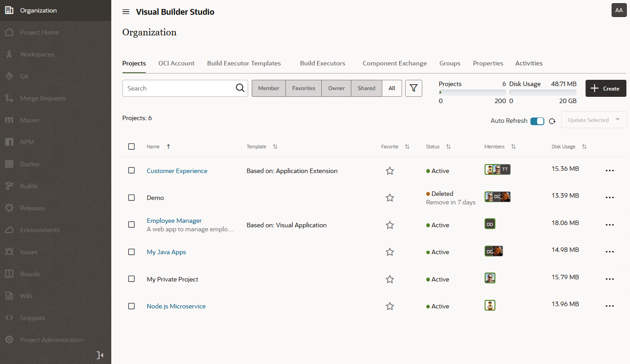Click the Create button
Image resolution: width=630 pixels, height=364 pixels.
pyautogui.click(x=606, y=88)
